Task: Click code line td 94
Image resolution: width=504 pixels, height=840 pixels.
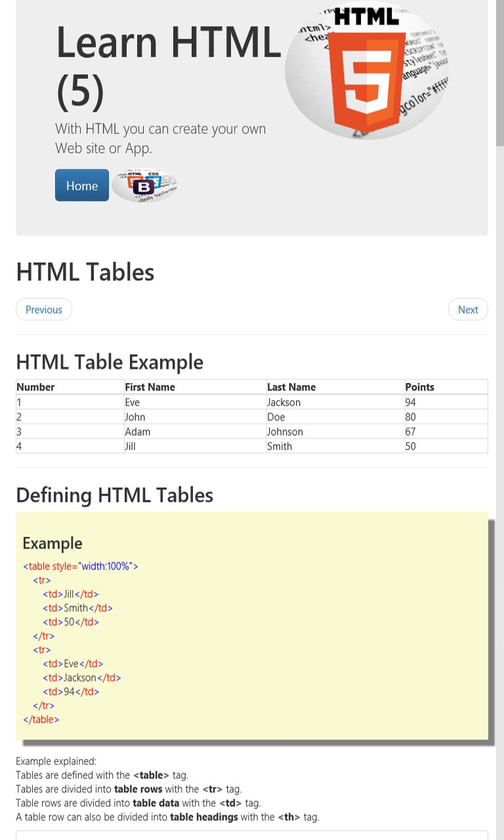Action: coord(71,692)
